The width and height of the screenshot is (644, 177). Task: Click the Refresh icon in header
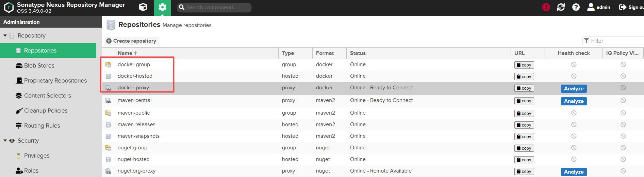[x=561, y=7]
